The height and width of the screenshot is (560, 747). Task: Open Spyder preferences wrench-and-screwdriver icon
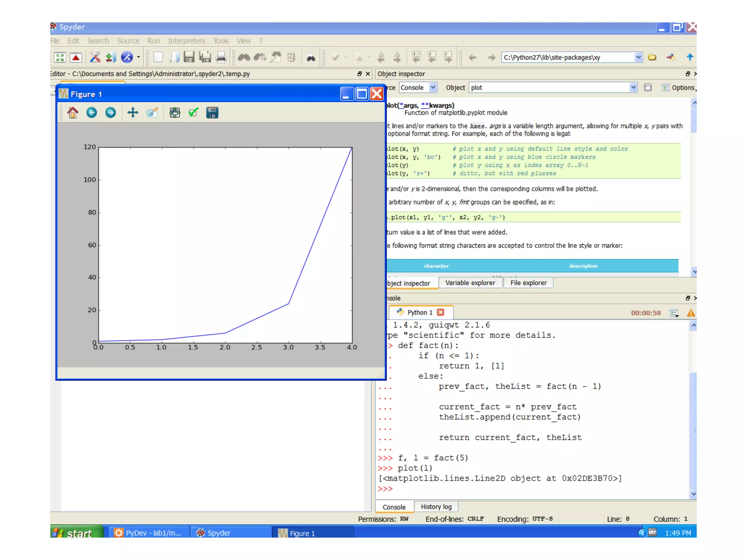(95, 57)
